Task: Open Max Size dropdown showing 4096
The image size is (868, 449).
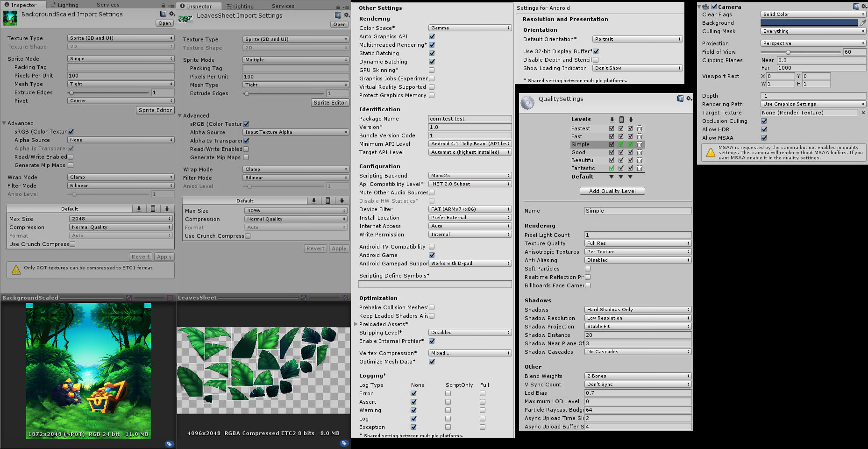Action: click(x=296, y=211)
